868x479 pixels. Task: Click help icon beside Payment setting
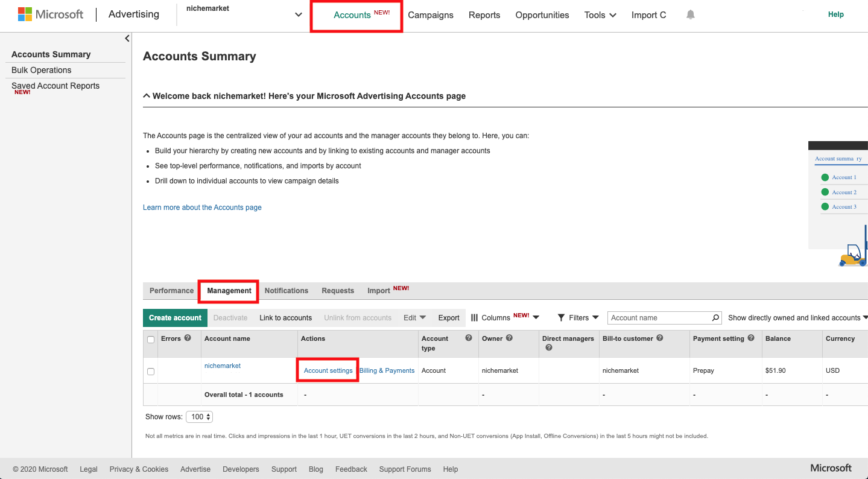pos(751,338)
